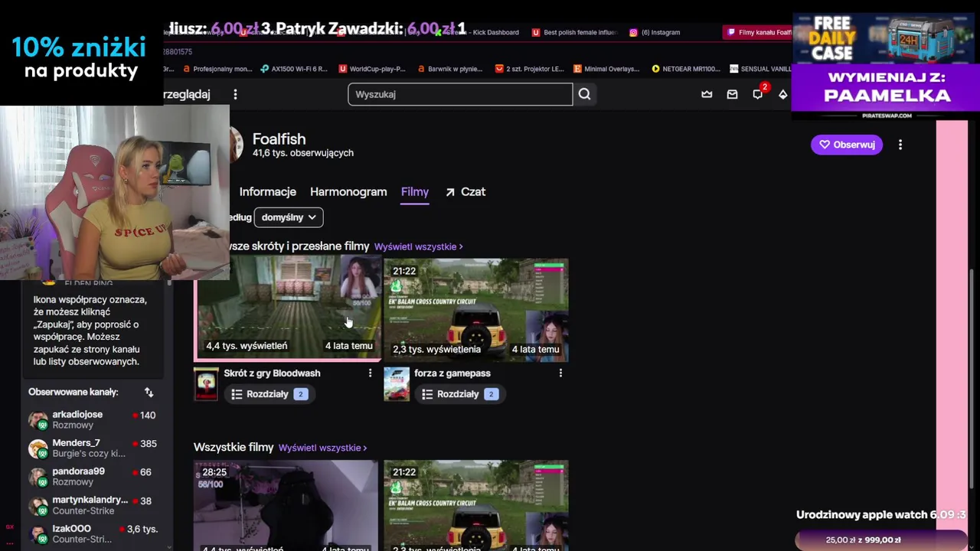The width and height of the screenshot is (980, 551).
Task: Open Barwnik w płynie bookmark
Action: click(450, 69)
